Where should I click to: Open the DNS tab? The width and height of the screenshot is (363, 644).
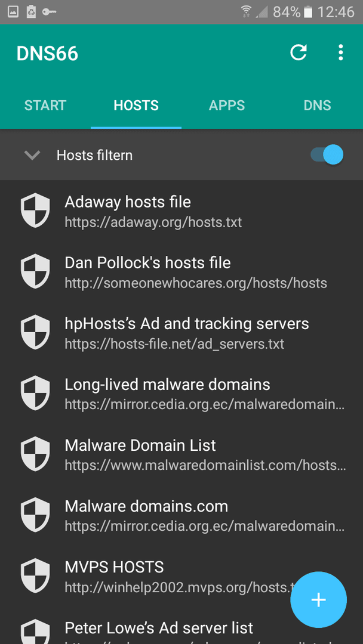tap(318, 105)
